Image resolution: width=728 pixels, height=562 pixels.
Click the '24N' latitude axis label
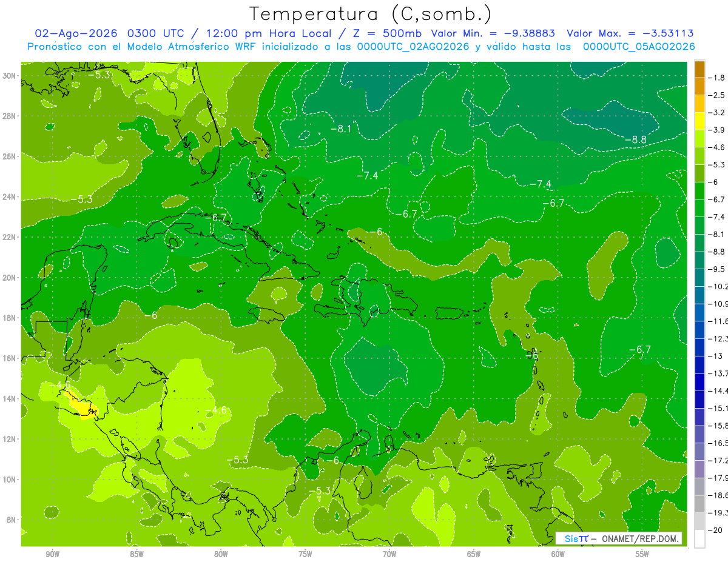tap(10, 197)
